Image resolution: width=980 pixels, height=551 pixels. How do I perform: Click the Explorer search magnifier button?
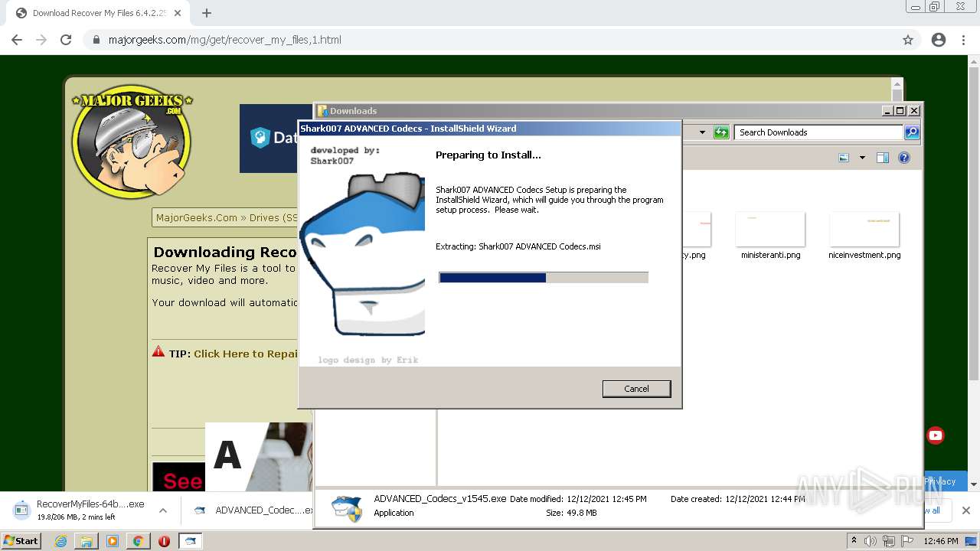pos(912,132)
